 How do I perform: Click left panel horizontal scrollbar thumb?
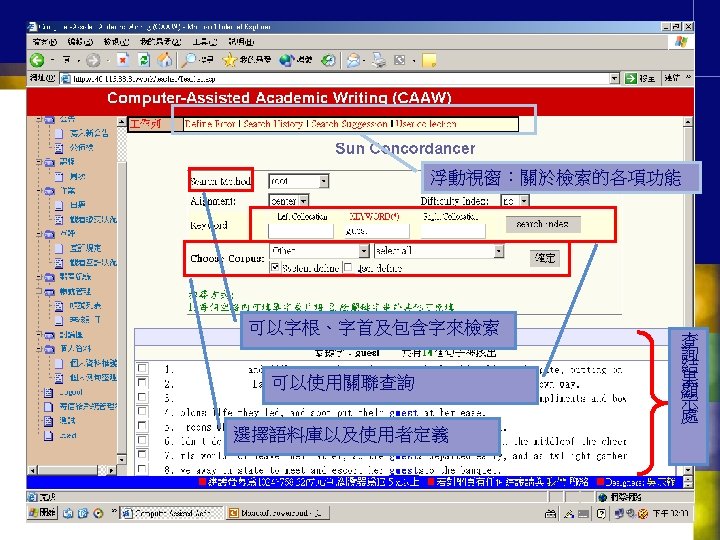pos(68,470)
